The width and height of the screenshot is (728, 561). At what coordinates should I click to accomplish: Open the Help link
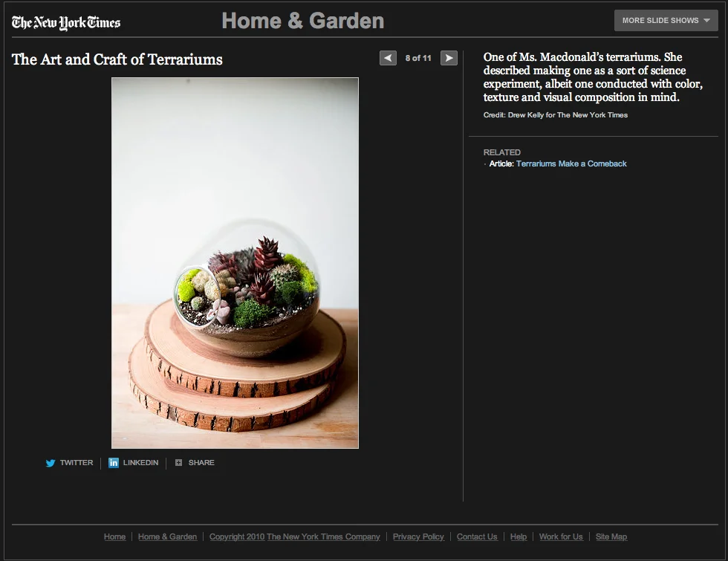coord(519,536)
